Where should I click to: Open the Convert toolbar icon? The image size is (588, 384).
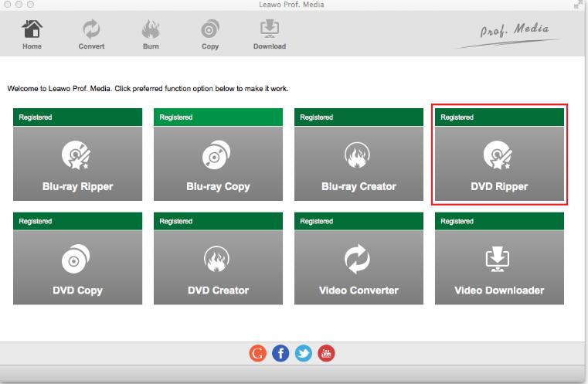click(x=91, y=29)
